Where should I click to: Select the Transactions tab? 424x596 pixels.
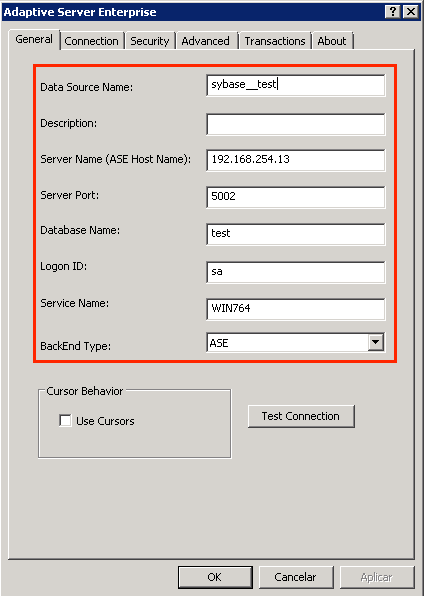275,41
